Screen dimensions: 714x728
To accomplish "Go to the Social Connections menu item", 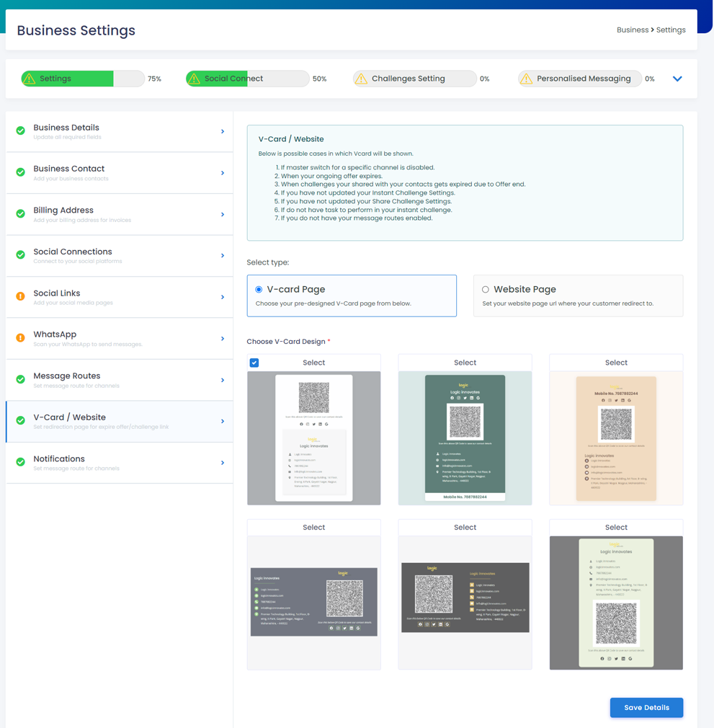I will pyautogui.click(x=119, y=255).
